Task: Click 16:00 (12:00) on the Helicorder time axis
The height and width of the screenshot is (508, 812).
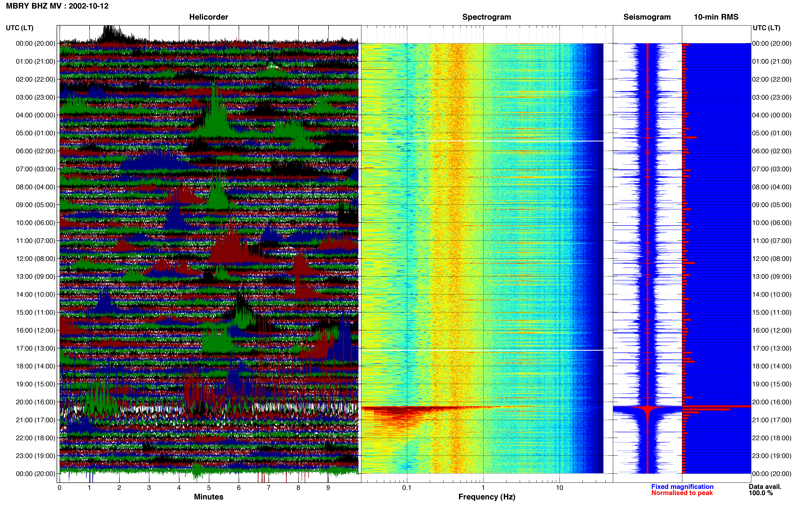Action: [x=36, y=330]
